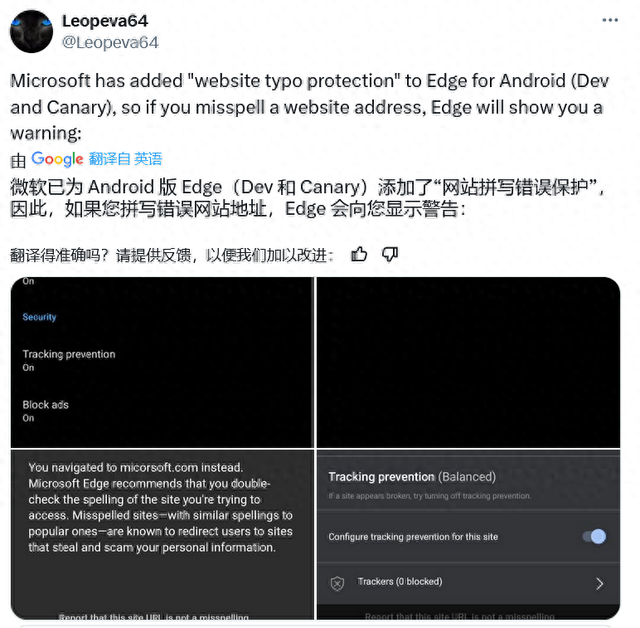Toggle Configure tracking prevention for this site
The image size is (640, 628).
594,536
